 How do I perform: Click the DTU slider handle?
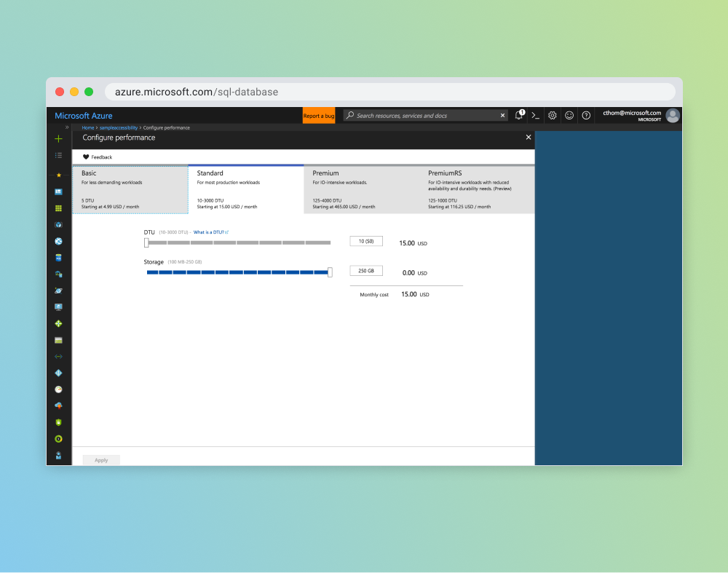(x=146, y=242)
